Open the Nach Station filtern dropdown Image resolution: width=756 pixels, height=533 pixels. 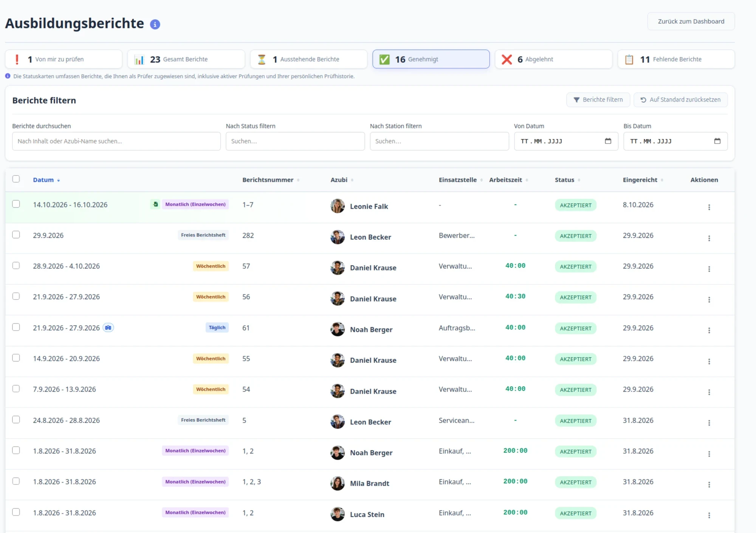coord(439,141)
